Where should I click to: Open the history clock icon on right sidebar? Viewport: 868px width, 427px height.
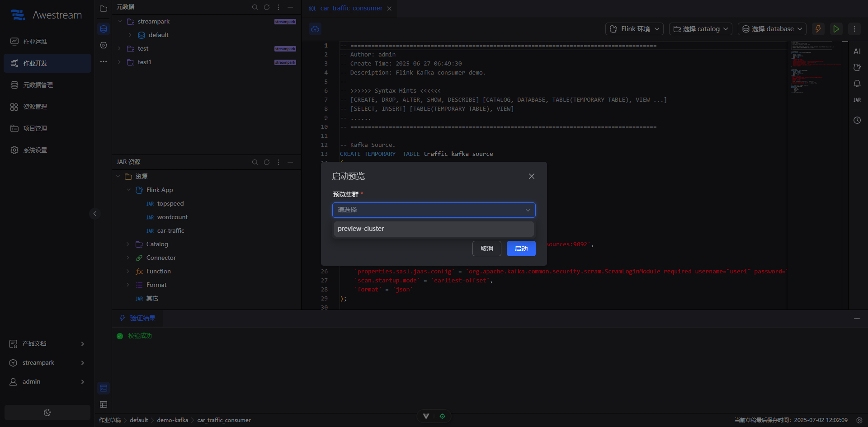(x=857, y=120)
